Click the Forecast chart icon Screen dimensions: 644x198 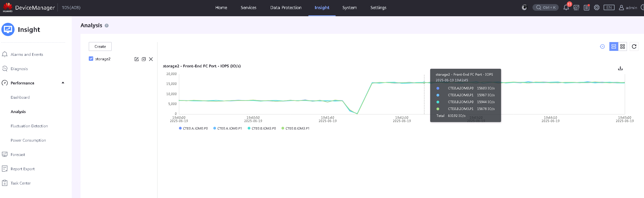[x=5, y=155]
